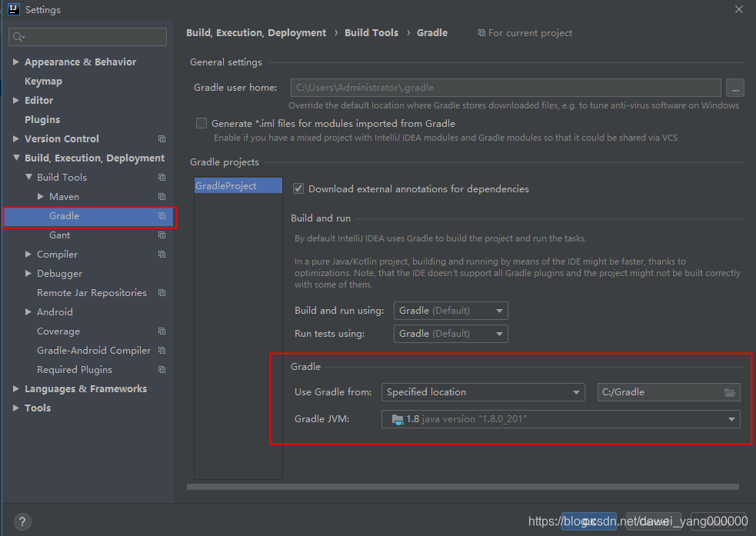Click the per-project icon next to Build Tools

[162, 178]
